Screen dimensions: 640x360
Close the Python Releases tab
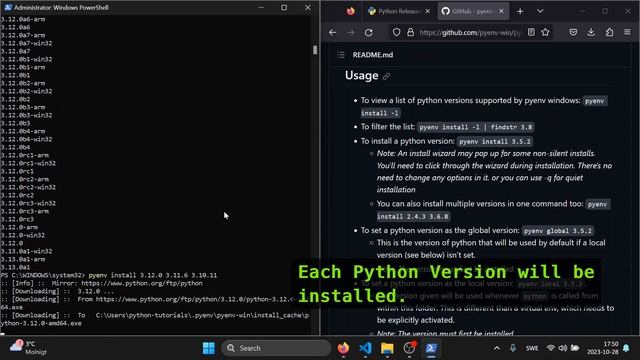click(x=427, y=11)
